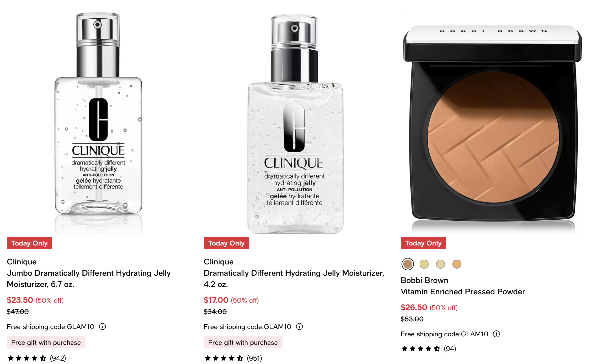Click info icon beside Jumbo Jelly free shipping
The width and height of the screenshot is (596, 364).
(x=102, y=326)
